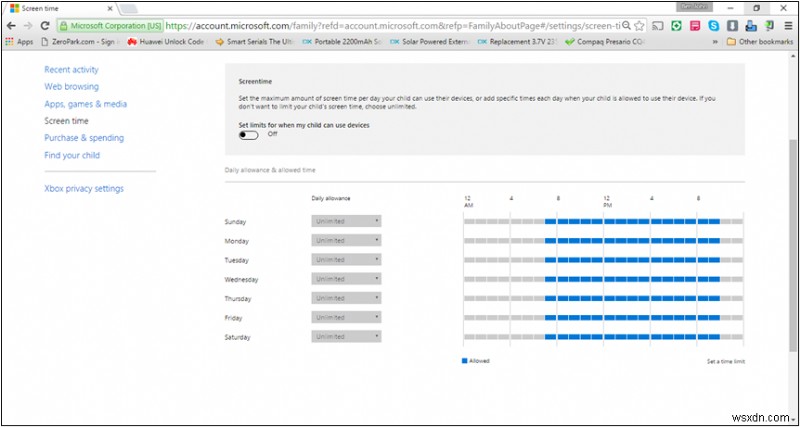Bookmark this page with the star icon
The height and width of the screenshot is (427, 800).
tap(639, 26)
